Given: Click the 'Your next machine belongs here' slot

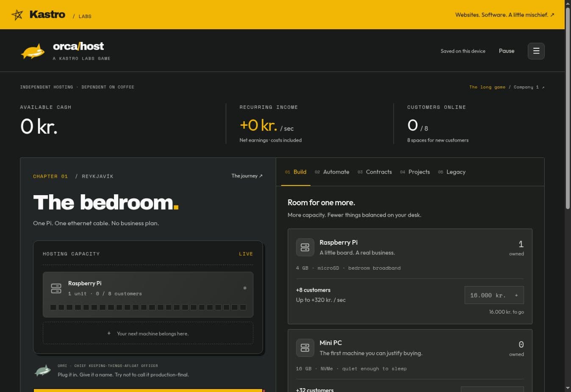Looking at the screenshot, I should tap(148, 333).
